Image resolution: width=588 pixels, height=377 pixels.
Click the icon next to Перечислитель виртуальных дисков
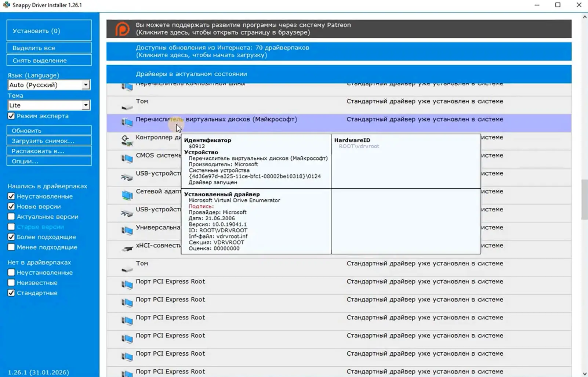coord(127,123)
